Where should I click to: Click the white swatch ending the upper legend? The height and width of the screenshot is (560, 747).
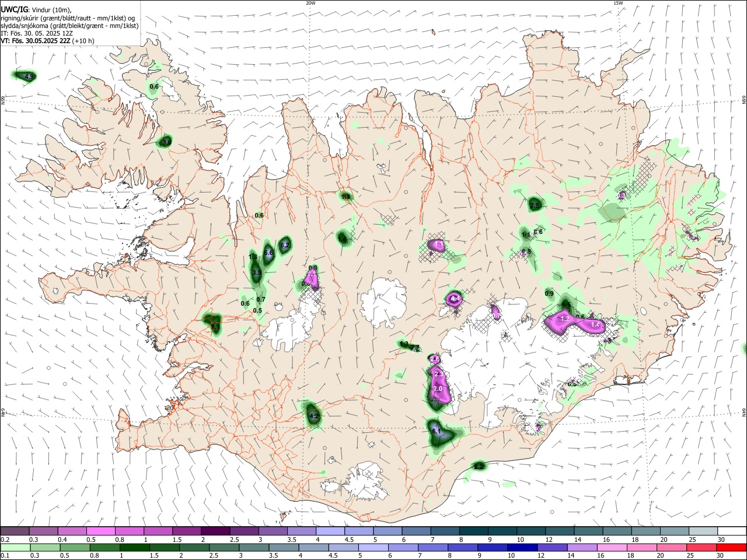point(731,531)
